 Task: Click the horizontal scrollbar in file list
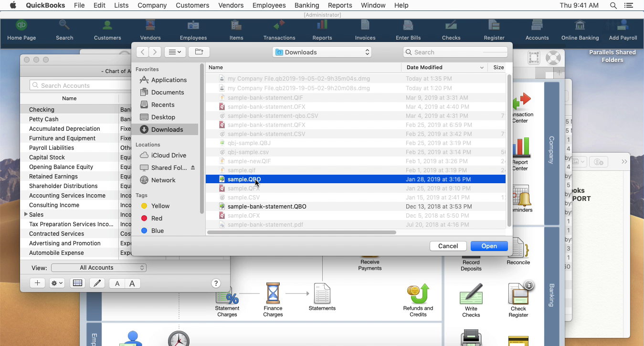(302, 232)
